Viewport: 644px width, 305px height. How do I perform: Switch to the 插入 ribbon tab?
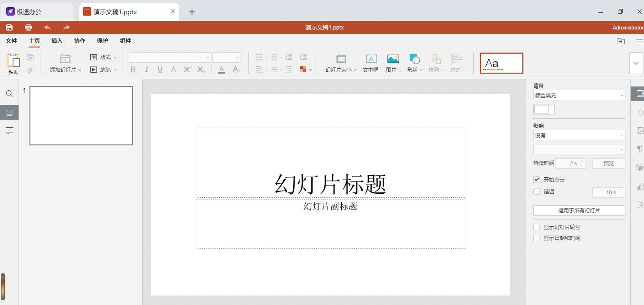coord(57,41)
